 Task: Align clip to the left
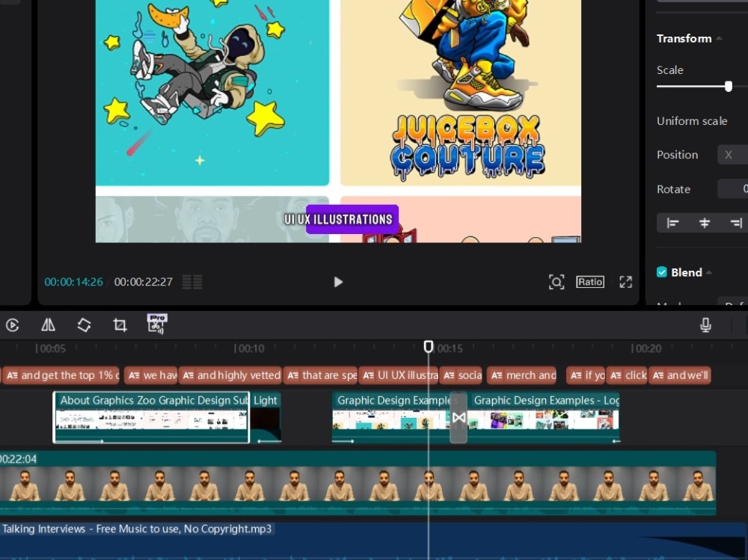click(672, 223)
